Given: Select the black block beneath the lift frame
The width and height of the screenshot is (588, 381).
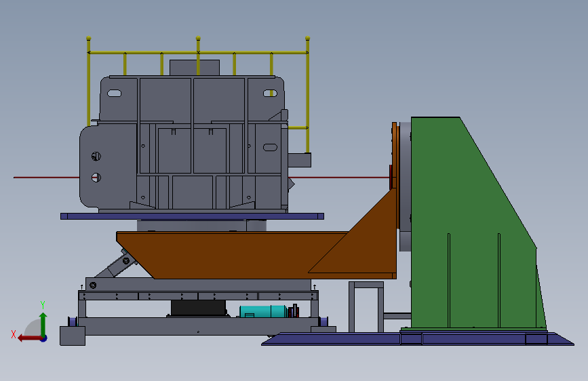Looking at the screenshot, I should click(199, 308).
